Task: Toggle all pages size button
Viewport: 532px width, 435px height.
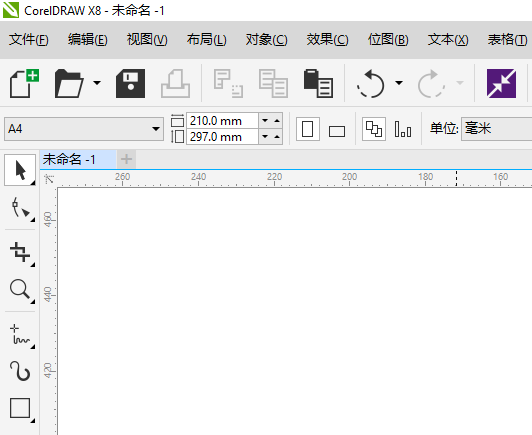Action: 374,129
